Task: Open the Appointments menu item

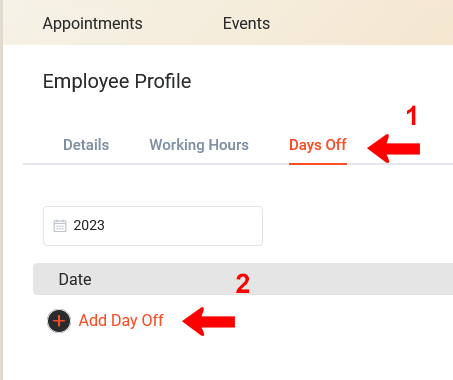Action: (93, 23)
